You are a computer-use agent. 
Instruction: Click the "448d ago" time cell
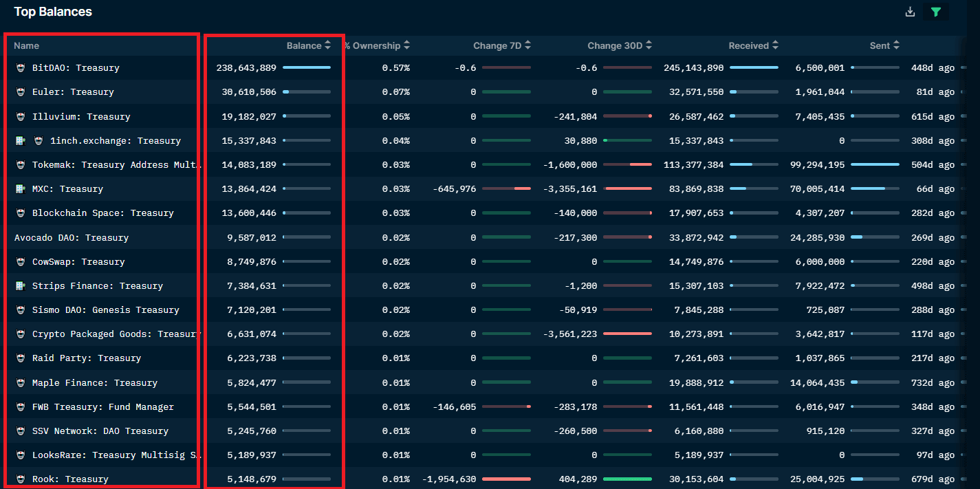[933, 68]
